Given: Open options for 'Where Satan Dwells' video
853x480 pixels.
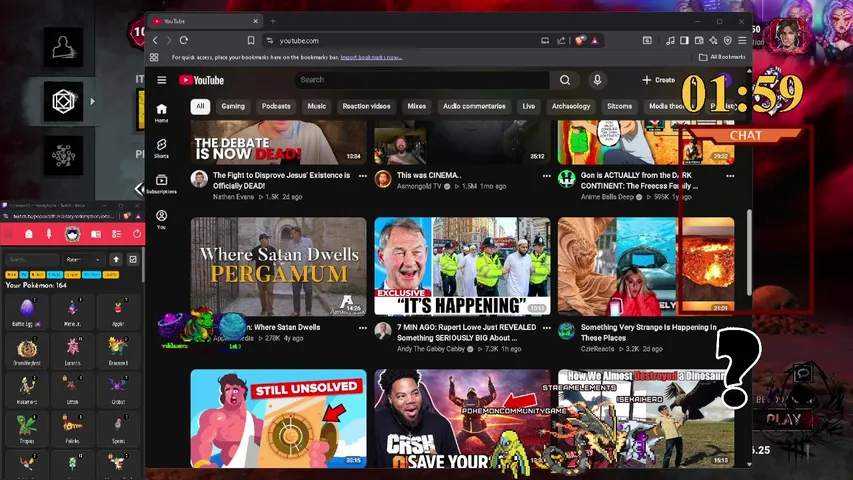Looking at the screenshot, I should tap(362, 328).
